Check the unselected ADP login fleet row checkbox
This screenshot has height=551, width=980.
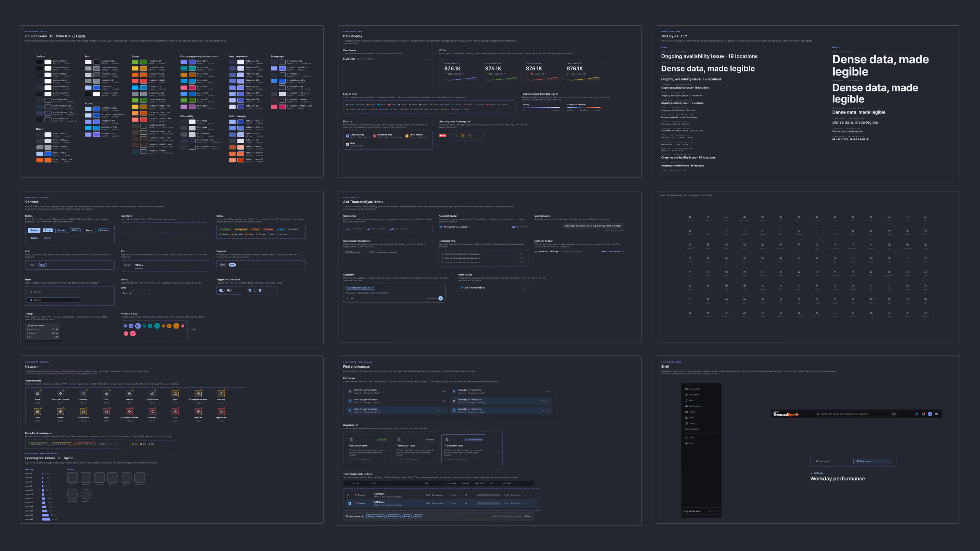tap(350, 495)
